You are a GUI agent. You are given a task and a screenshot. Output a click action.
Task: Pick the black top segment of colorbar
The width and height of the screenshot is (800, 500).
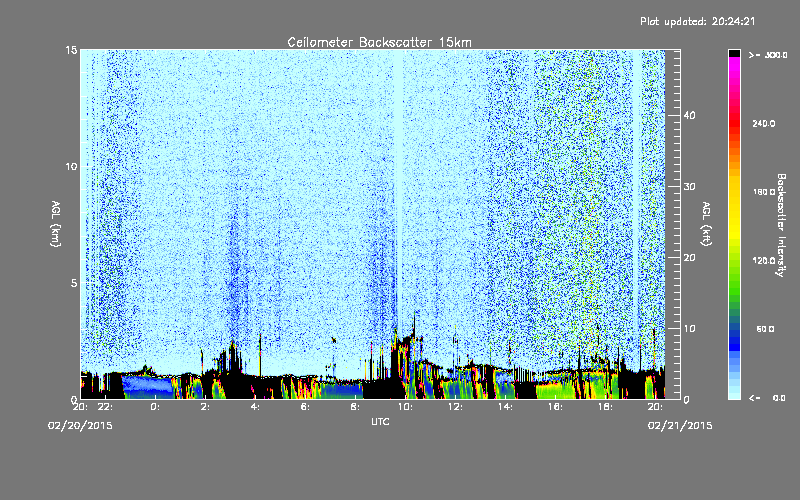pos(734,53)
